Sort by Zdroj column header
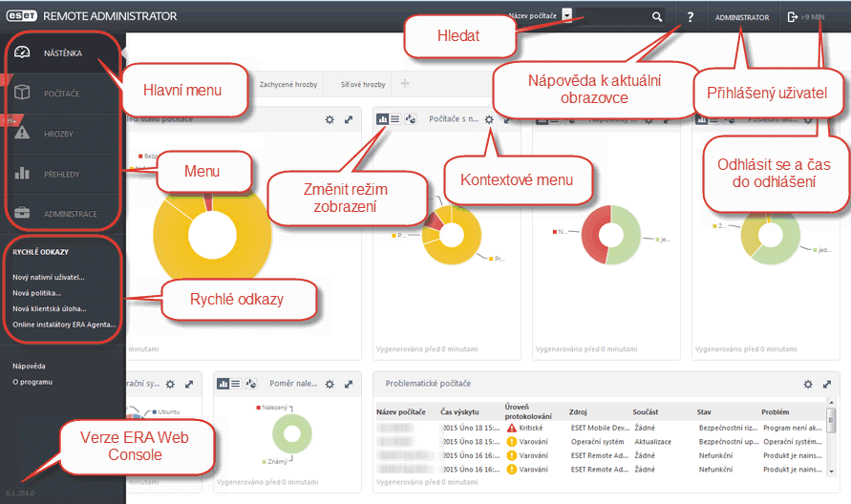This screenshot has width=851, height=504. (578, 411)
